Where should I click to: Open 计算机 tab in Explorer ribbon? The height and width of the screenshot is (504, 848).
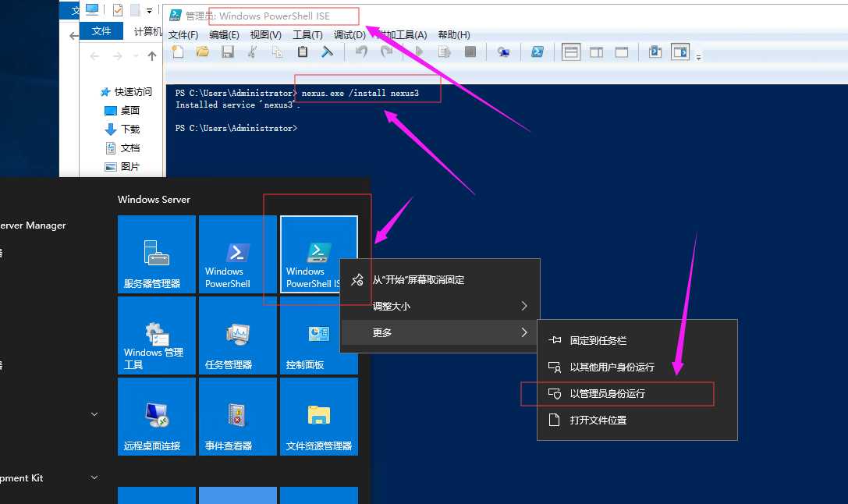[x=147, y=31]
